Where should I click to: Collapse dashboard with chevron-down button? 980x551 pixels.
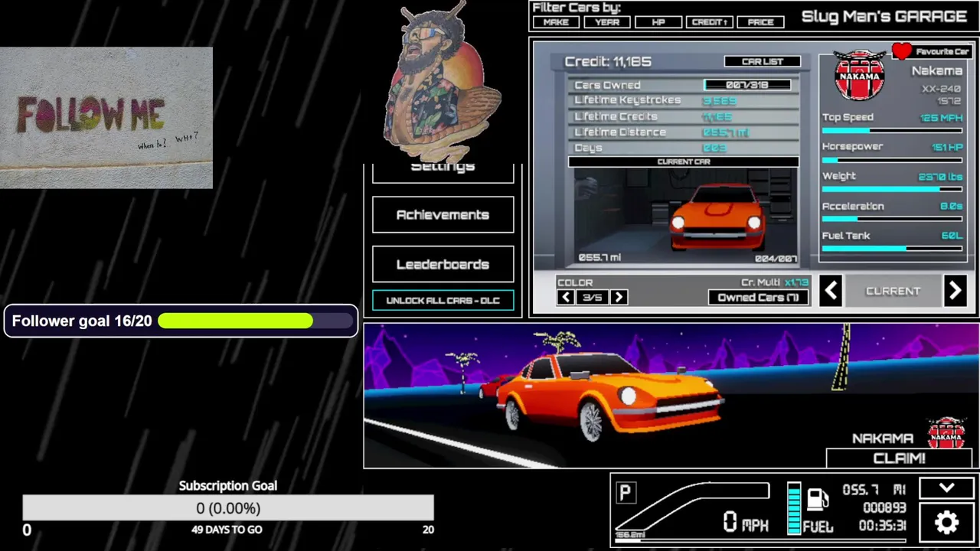click(x=947, y=488)
